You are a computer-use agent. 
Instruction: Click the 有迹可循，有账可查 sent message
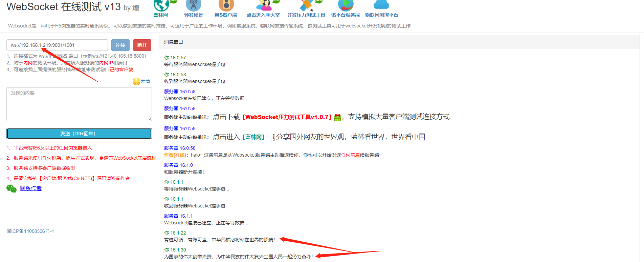coord(220,240)
